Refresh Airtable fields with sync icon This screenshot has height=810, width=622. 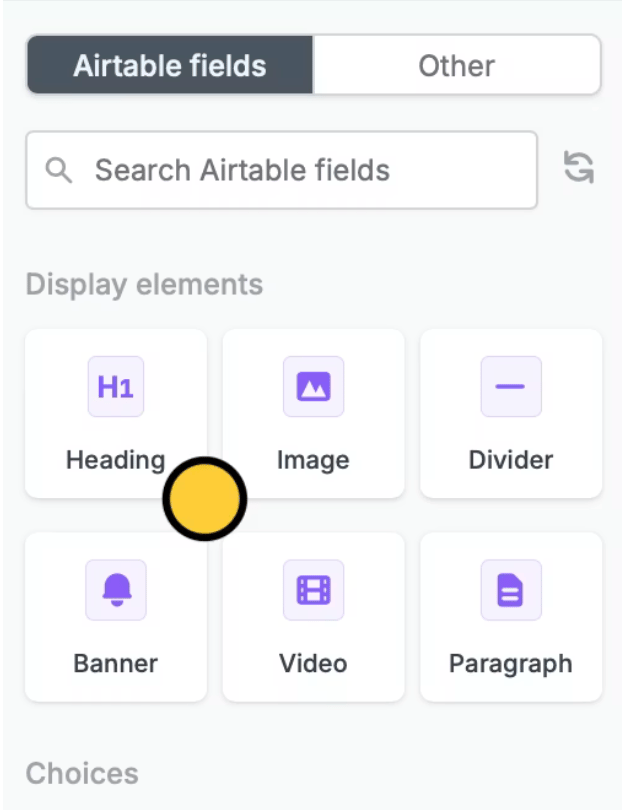click(579, 167)
